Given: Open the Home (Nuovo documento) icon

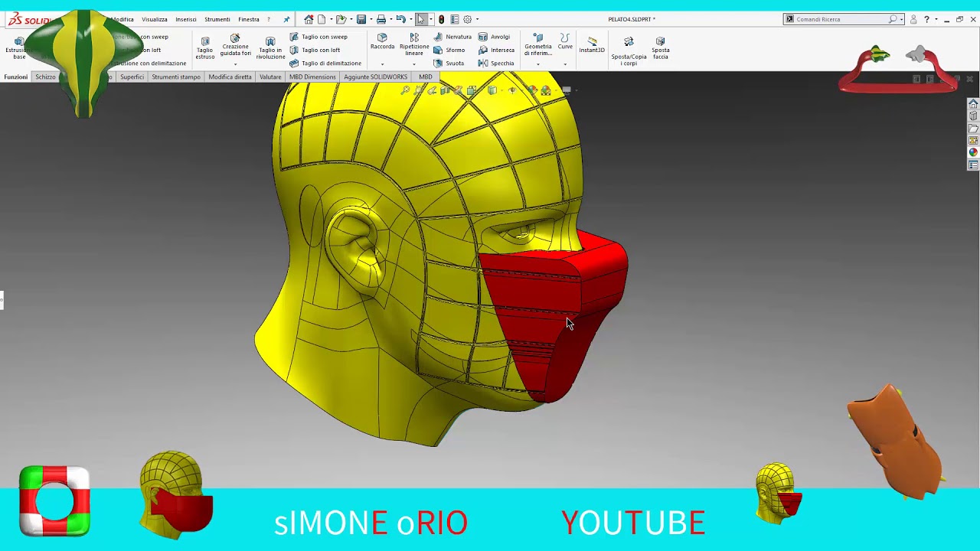Looking at the screenshot, I should click(309, 19).
